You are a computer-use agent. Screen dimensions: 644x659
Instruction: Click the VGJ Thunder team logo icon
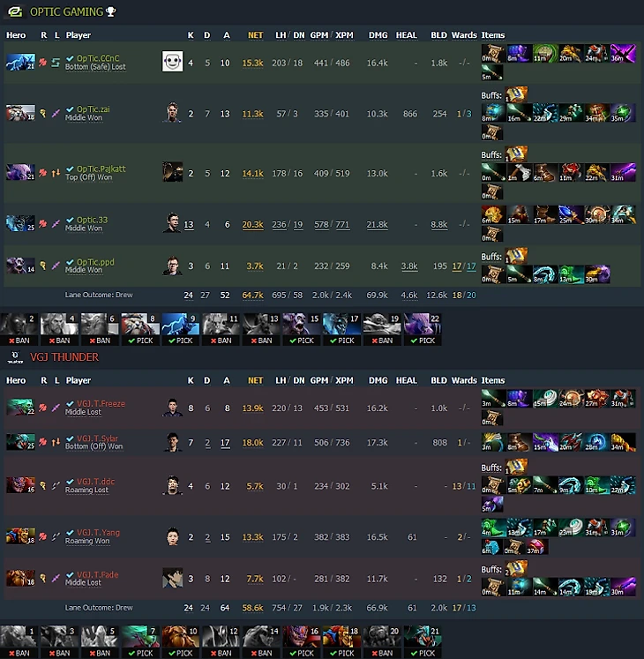tap(16, 356)
